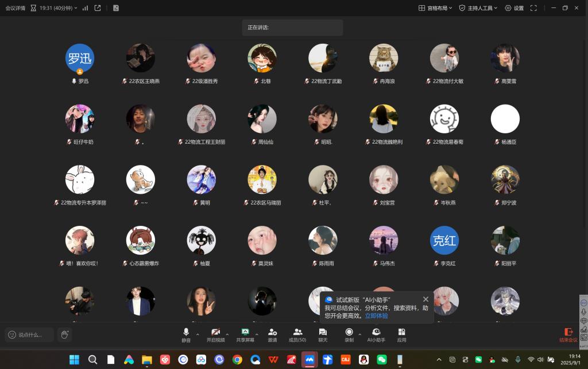Viewport: 588px width, 369px height.
Task: Open WeChat from the Windows taskbar
Action: click(381, 360)
